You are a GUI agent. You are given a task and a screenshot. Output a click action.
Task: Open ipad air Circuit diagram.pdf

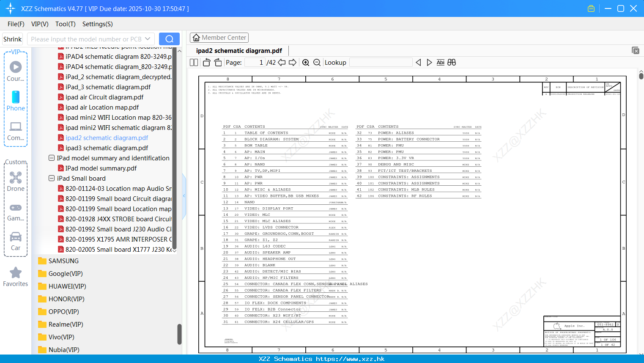click(101, 97)
